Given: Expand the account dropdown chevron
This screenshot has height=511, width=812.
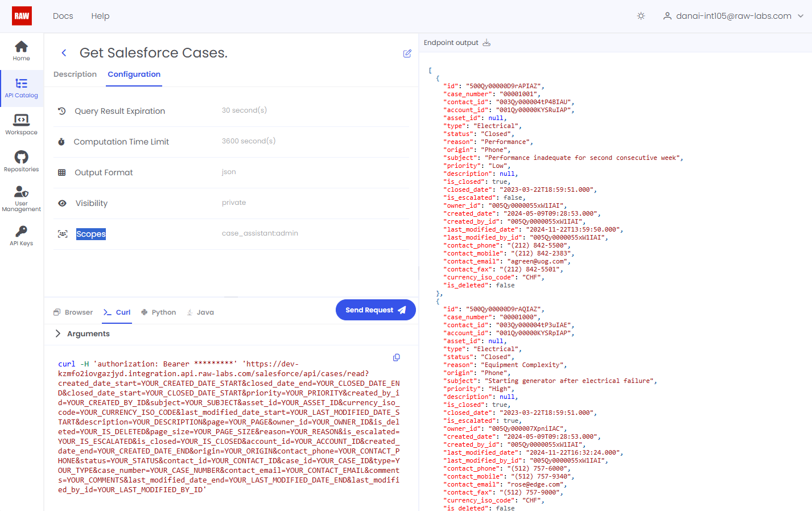Looking at the screenshot, I should [801, 16].
